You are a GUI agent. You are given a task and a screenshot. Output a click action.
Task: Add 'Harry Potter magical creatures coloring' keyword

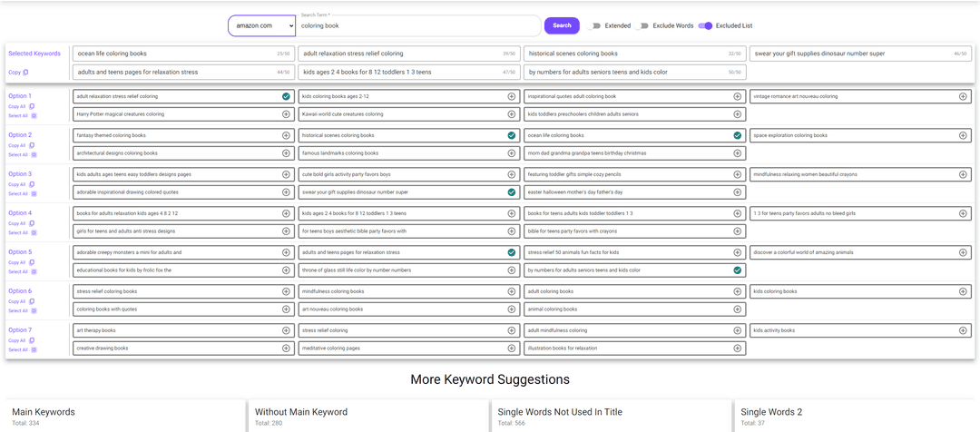click(x=286, y=114)
